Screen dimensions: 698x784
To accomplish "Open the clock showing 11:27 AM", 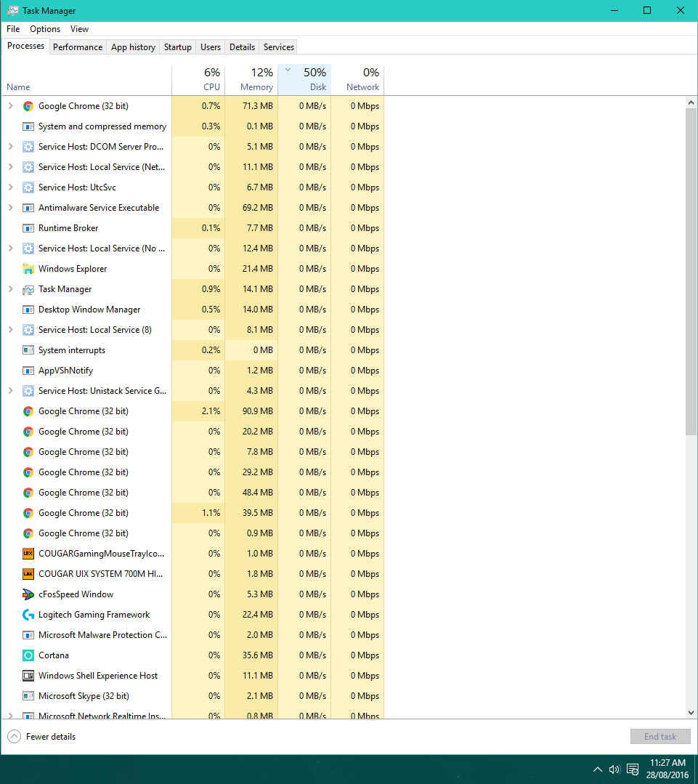I will tap(667, 769).
